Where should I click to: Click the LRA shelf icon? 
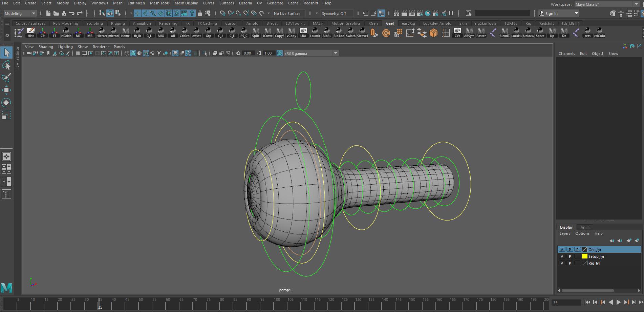point(303,33)
